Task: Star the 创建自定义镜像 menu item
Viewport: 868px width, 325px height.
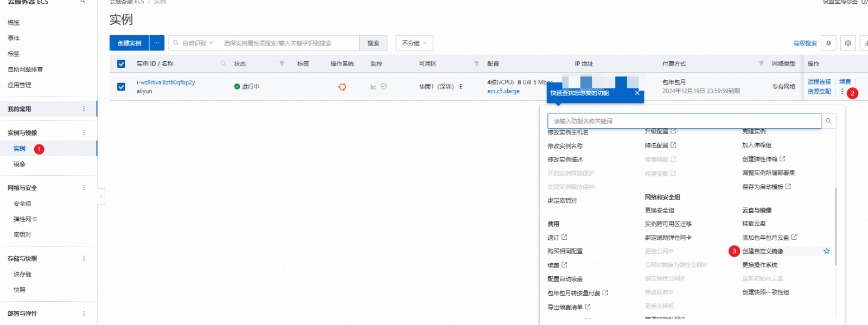Action: tap(826, 251)
